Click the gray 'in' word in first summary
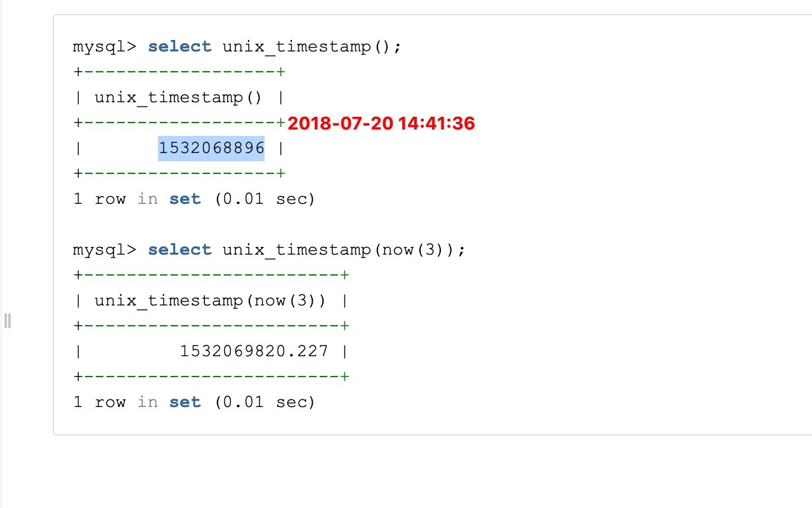The height and width of the screenshot is (508, 812). coord(147,199)
